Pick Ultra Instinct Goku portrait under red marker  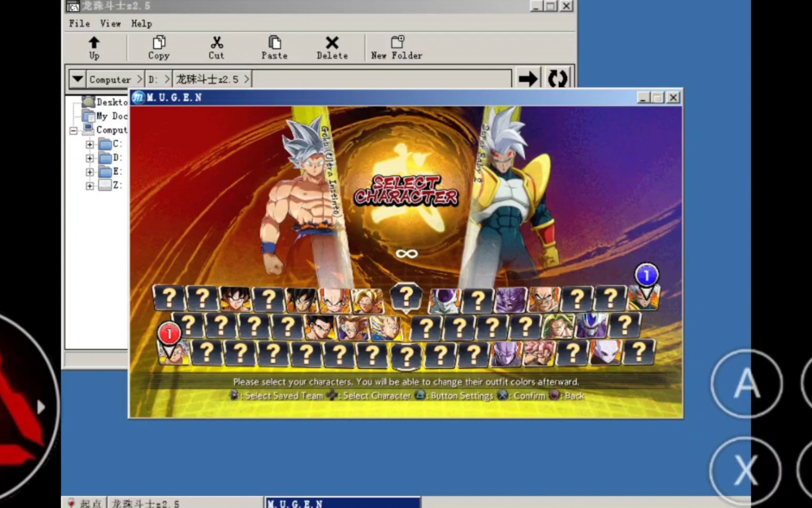pyautogui.click(x=174, y=353)
